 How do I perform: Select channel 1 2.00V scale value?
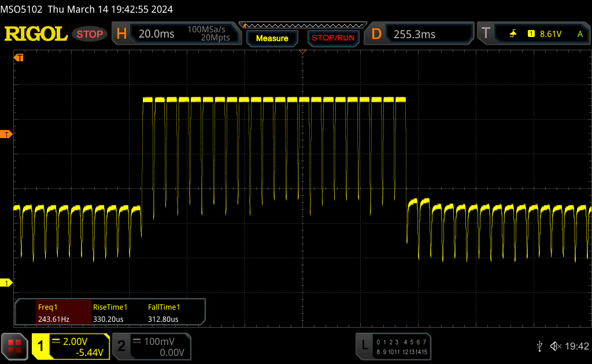tap(75, 341)
